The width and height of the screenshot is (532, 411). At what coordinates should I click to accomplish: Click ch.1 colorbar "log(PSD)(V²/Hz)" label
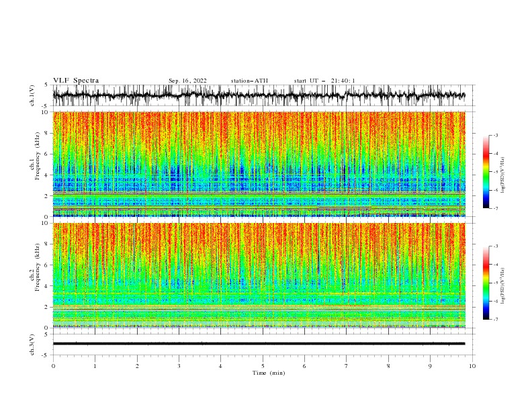point(502,175)
